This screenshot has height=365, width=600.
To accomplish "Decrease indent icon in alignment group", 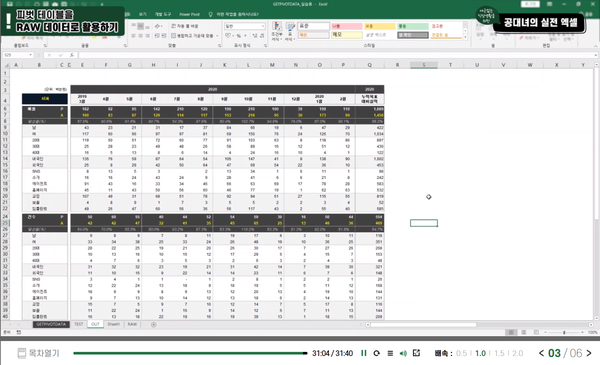I will pyautogui.click(x=157, y=36).
